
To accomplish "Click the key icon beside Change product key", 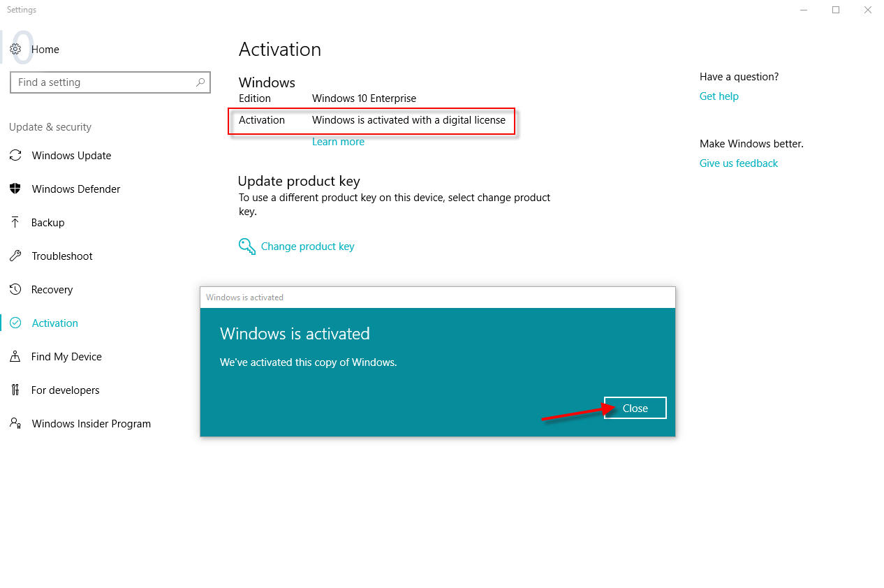I will (247, 247).
